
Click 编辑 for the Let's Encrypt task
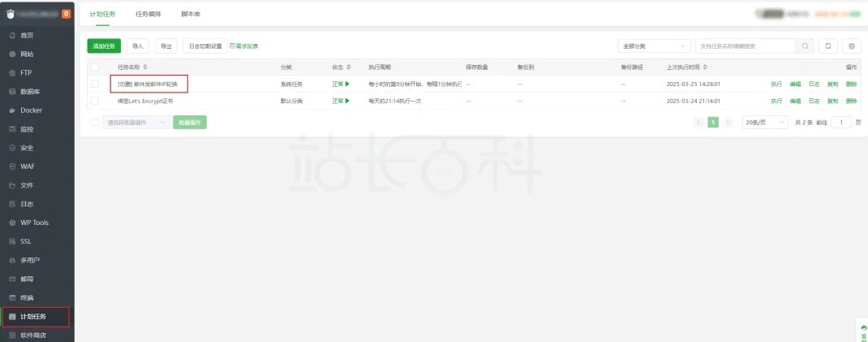click(x=795, y=101)
